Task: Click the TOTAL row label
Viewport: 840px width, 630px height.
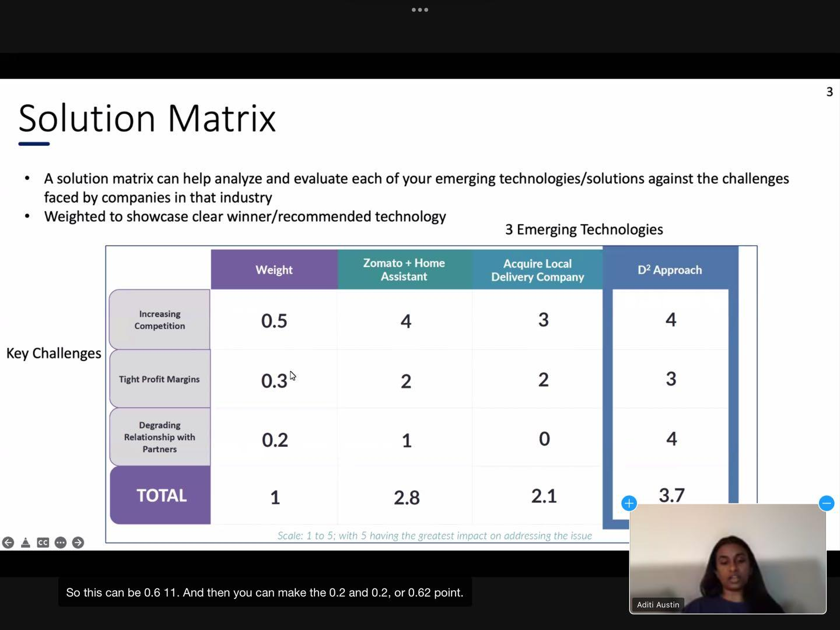Action: (x=160, y=495)
